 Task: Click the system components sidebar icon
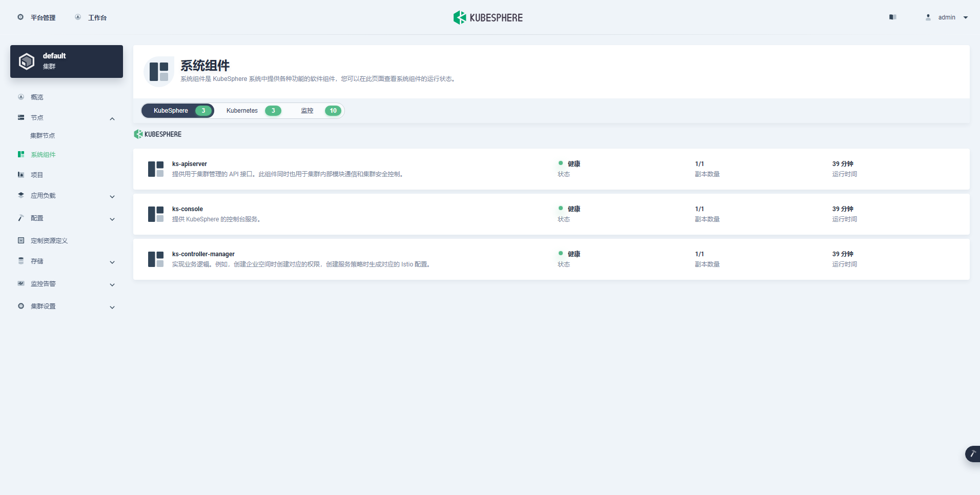[21, 154]
